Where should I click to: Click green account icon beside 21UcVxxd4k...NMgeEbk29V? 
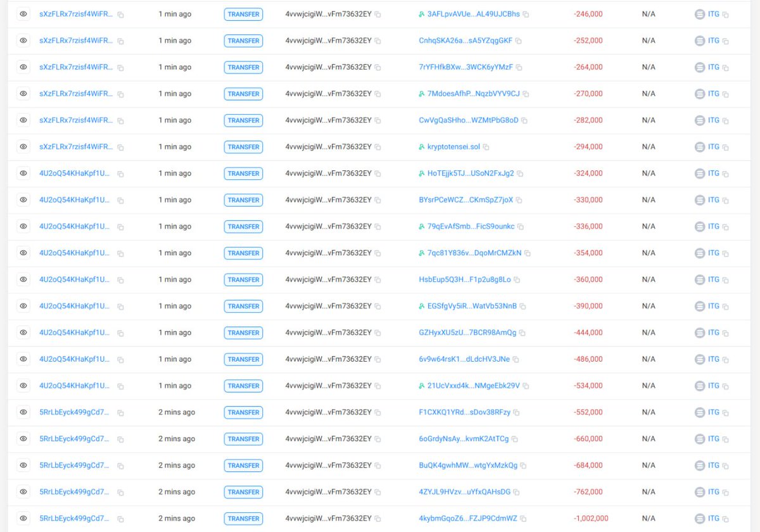422,386
